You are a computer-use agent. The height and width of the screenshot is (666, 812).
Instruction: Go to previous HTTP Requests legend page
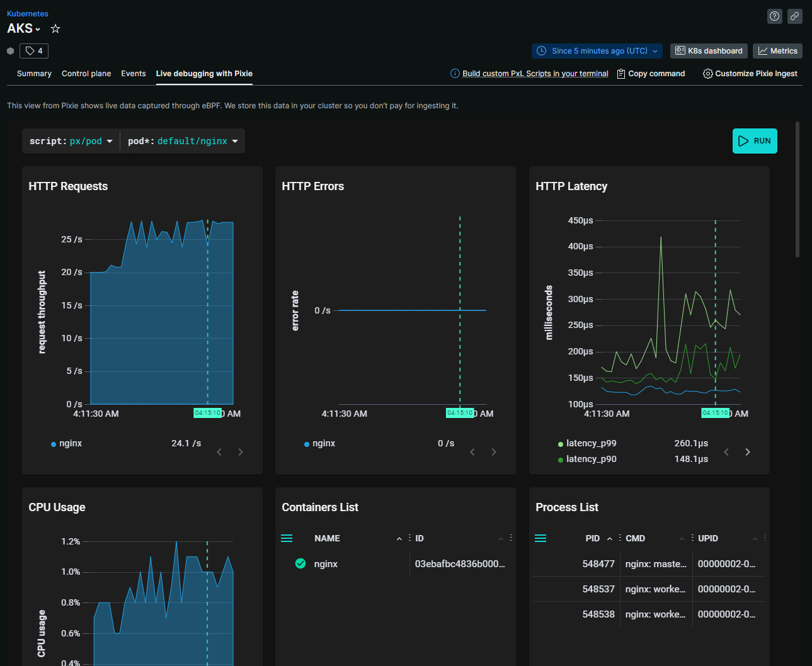point(219,452)
